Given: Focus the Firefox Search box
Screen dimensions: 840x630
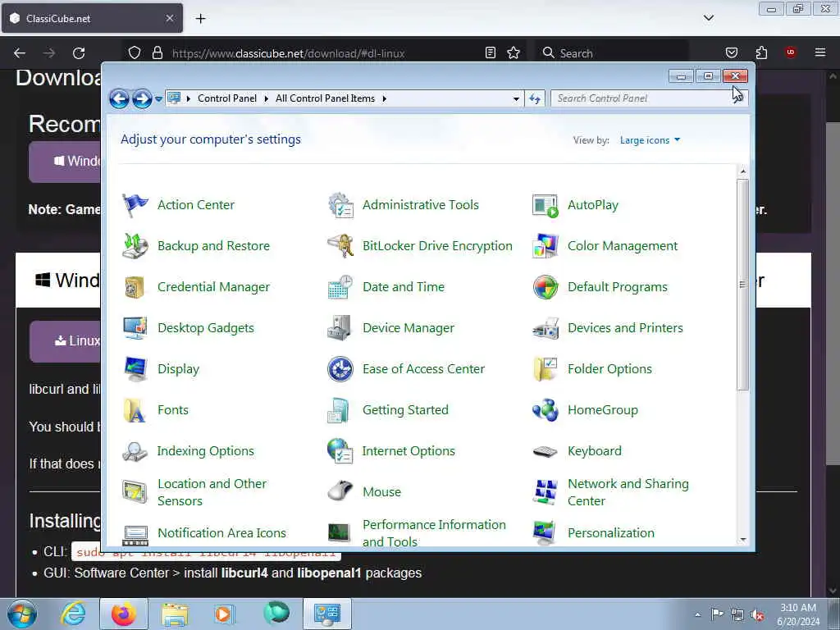Looking at the screenshot, I should [x=612, y=53].
